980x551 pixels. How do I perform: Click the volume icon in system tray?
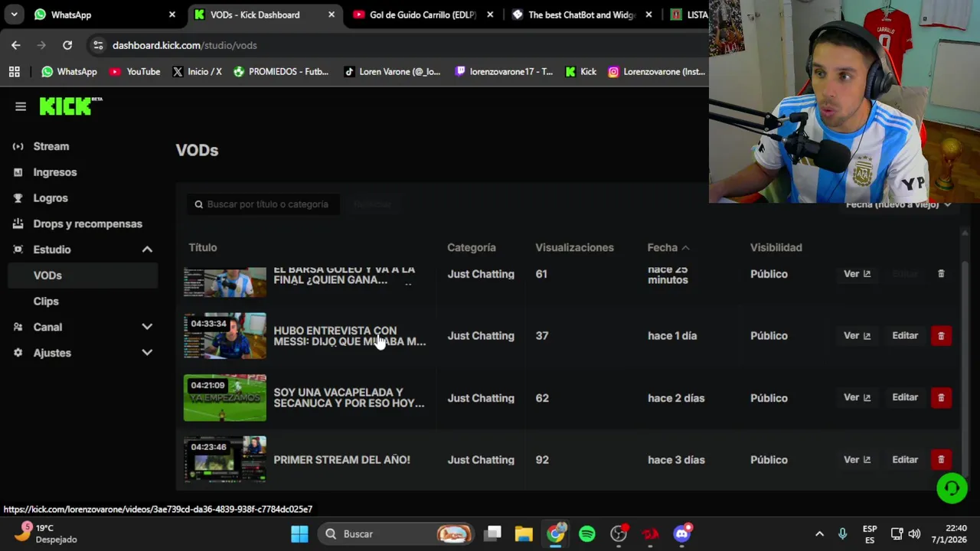(x=914, y=533)
